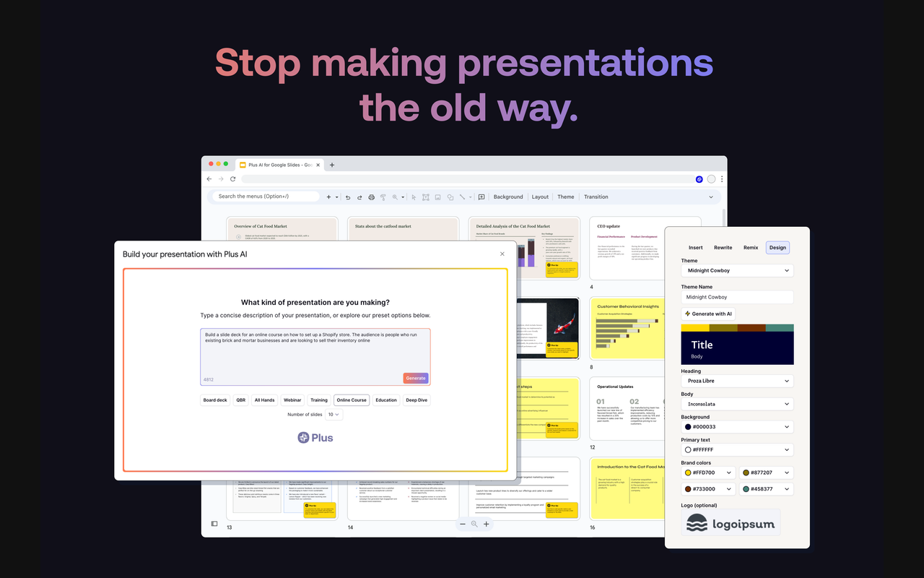Screen dimensions: 924x578
Task: Click the Theme Name input field
Action: point(737,297)
